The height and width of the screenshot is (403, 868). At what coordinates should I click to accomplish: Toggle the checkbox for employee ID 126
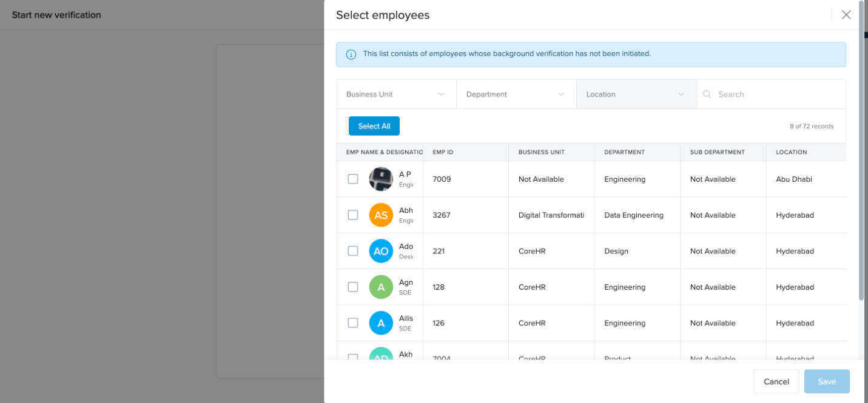pos(353,323)
